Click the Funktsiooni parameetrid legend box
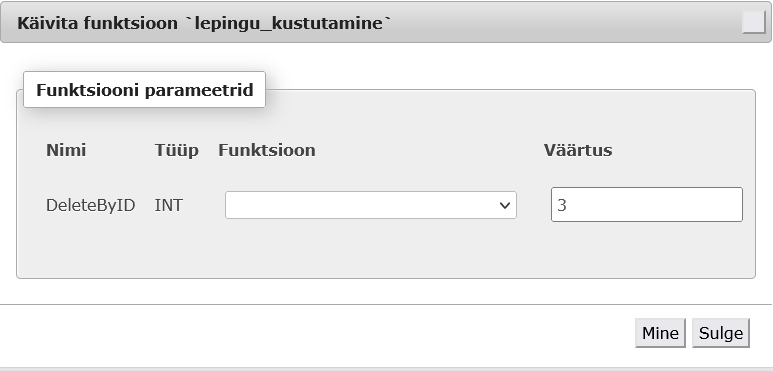 click(144, 90)
